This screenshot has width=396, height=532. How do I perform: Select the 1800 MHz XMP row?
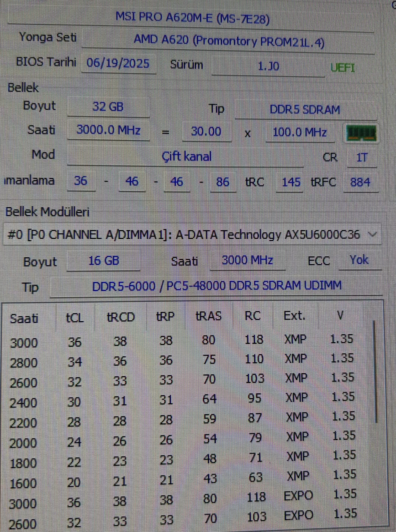tap(183, 459)
